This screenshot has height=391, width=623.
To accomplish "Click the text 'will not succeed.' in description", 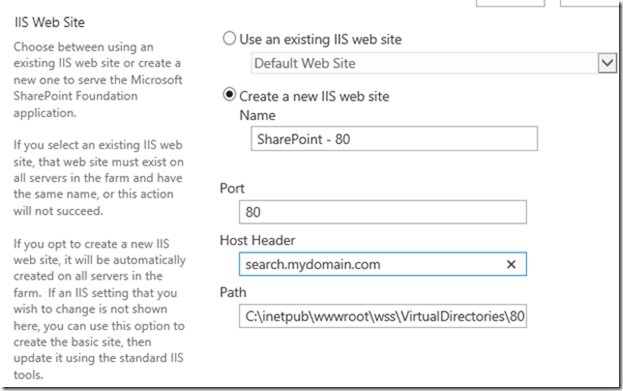I will pyautogui.click(x=58, y=211).
